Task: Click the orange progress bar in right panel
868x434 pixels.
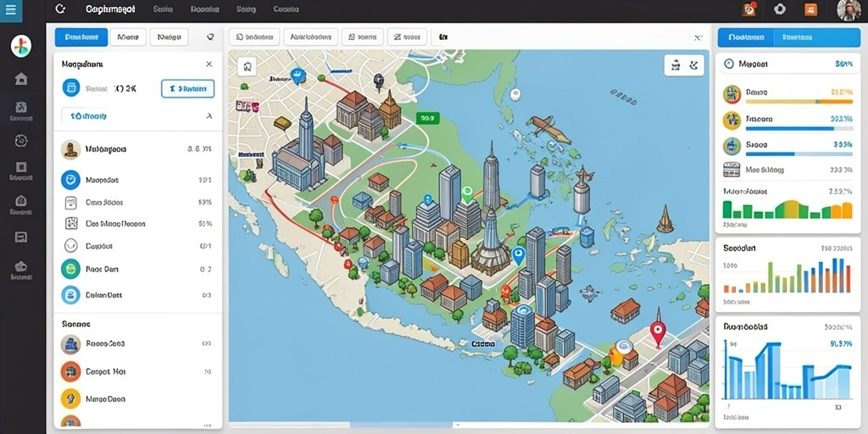Action: (798, 102)
